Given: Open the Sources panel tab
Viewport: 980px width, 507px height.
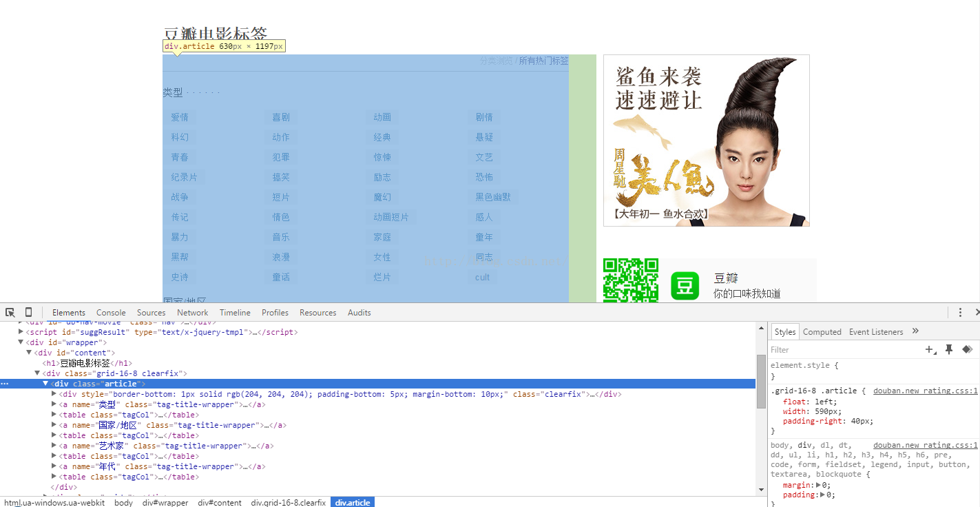Looking at the screenshot, I should 151,313.
